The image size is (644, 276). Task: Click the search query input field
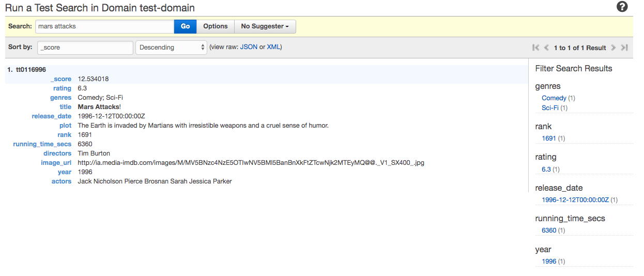[104, 26]
